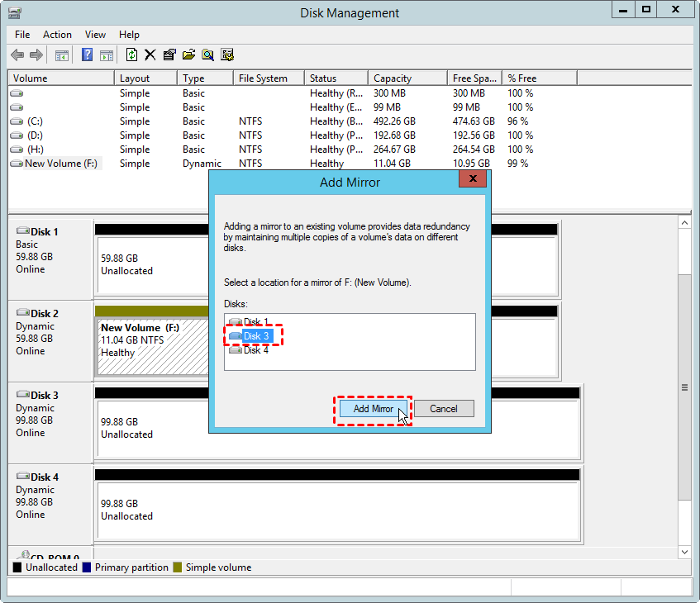
Task: Click the Disk 2 icon in the graphical view
Action: pos(23,312)
